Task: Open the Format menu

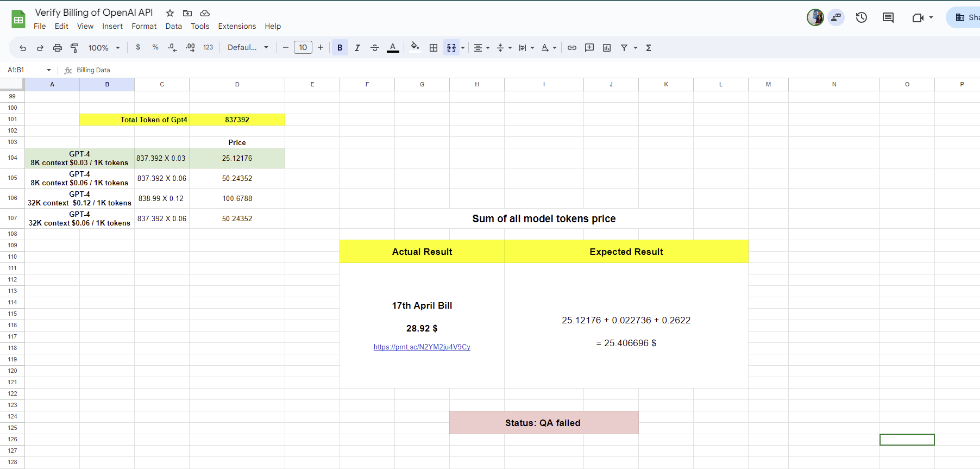Action: 144,26
